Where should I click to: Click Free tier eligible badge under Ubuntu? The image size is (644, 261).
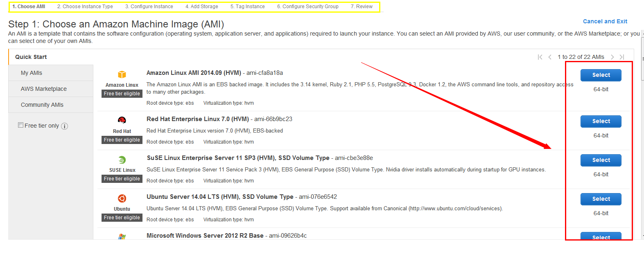tap(122, 218)
